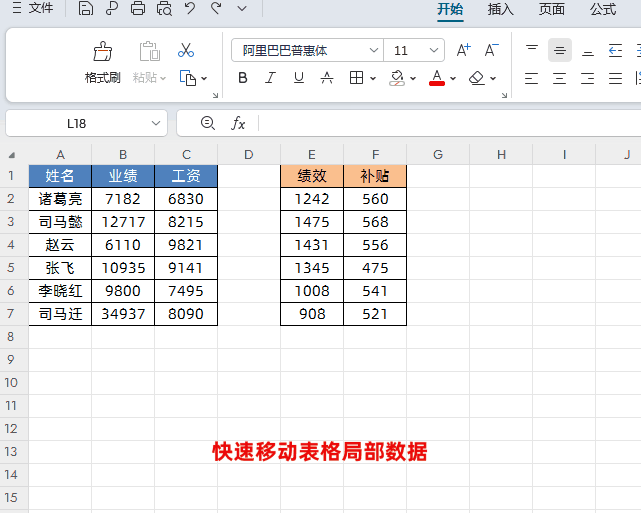Toggle bold formatting
Viewport: 641px width, 513px height.
pos(243,78)
